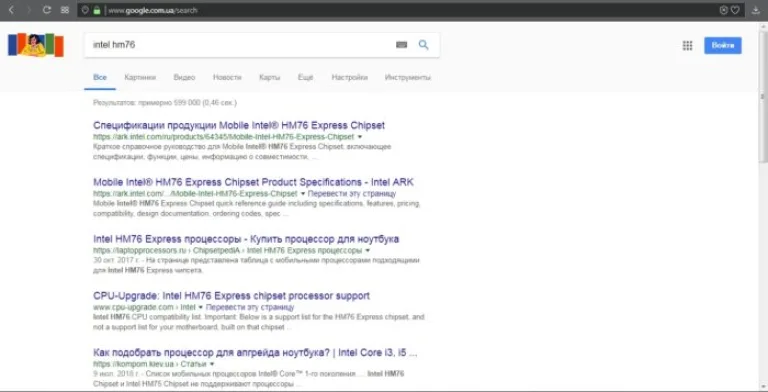The height and width of the screenshot is (392, 768).
Task: Select the Все results tab
Action: pos(100,77)
